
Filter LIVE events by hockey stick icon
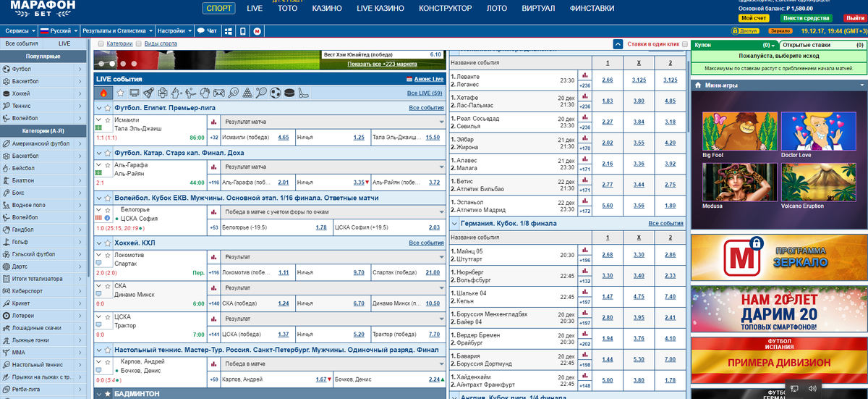pyautogui.click(x=303, y=93)
